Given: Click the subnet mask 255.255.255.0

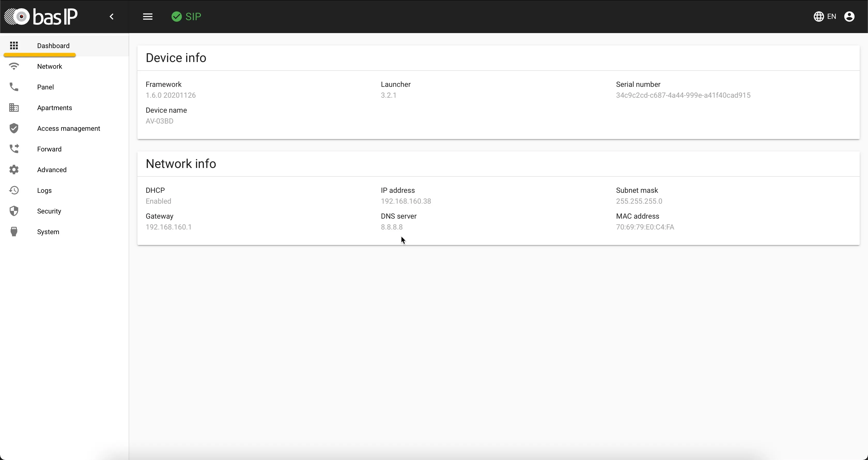Looking at the screenshot, I should click(x=639, y=201).
